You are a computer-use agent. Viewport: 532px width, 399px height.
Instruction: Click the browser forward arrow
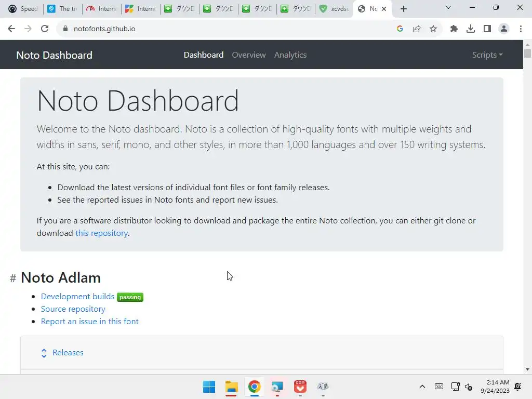click(28, 29)
